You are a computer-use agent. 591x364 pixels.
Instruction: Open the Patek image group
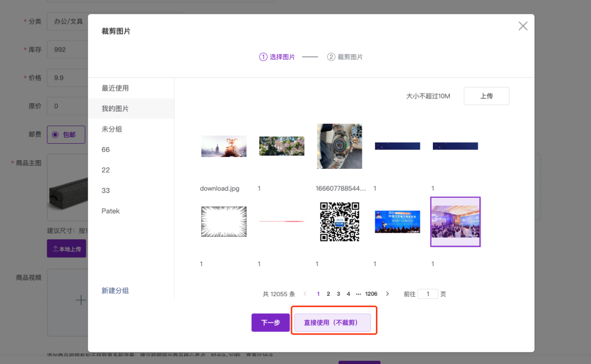(x=111, y=211)
